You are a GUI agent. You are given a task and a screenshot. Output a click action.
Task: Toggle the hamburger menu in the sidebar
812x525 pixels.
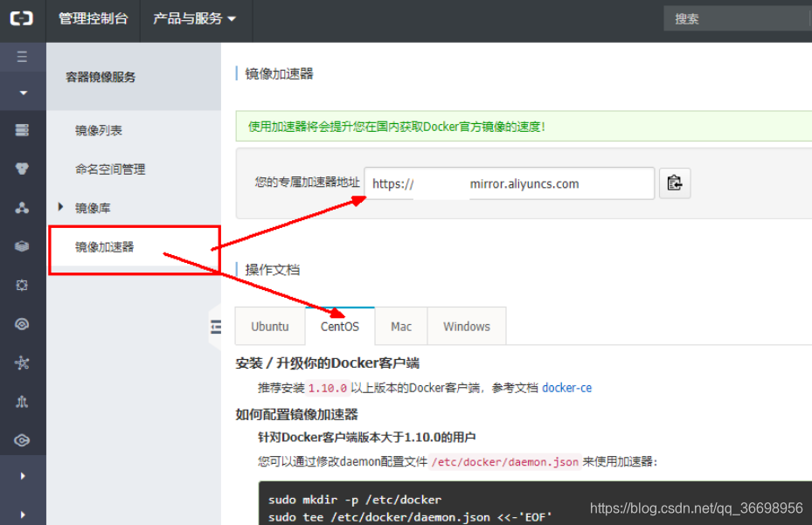pos(22,57)
